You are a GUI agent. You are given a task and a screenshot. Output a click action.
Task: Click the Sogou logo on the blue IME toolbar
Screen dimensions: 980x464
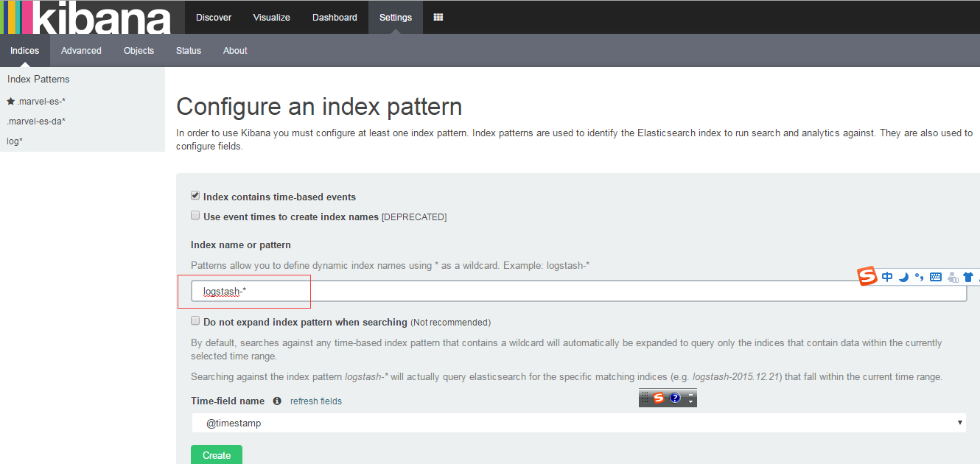point(867,277)
